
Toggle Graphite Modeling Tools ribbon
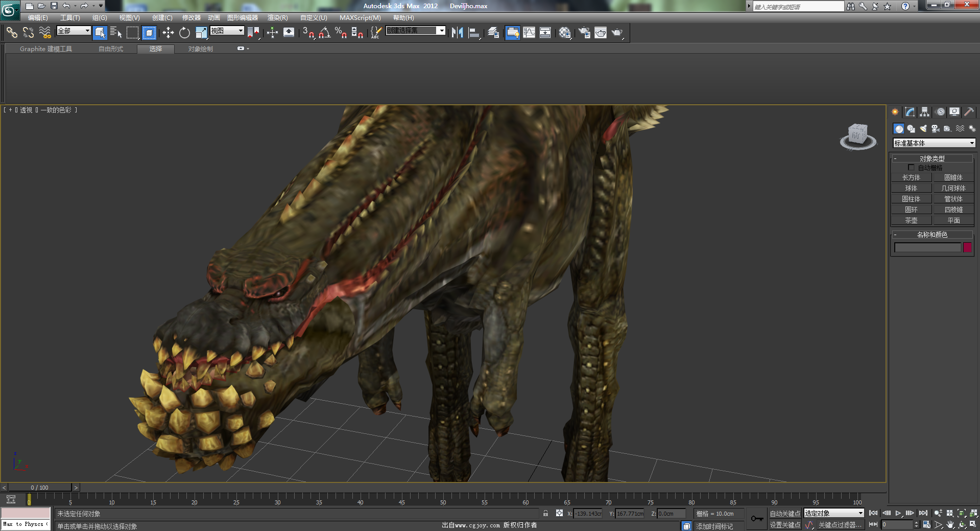pos(512,33)
